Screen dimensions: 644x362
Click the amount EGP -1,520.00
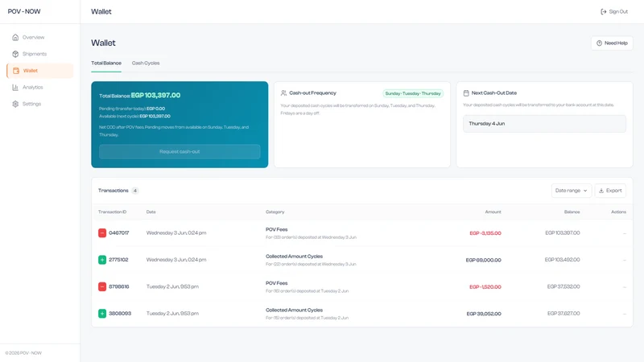(485, 287)
